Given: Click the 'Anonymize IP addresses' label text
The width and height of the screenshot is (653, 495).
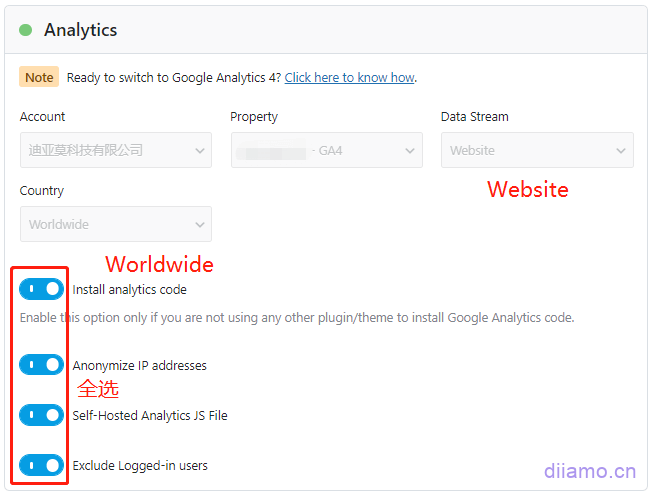Looking at the screenshot, I should [x=139, y=366].
